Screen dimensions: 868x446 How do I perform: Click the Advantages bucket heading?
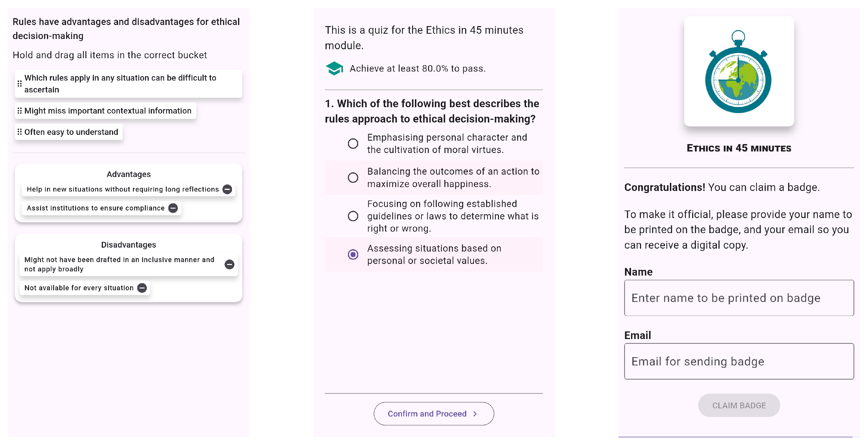128,174
